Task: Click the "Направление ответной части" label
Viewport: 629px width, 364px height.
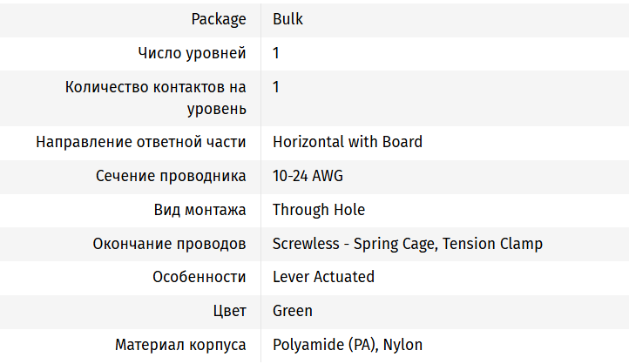Action: coord(141,142)
